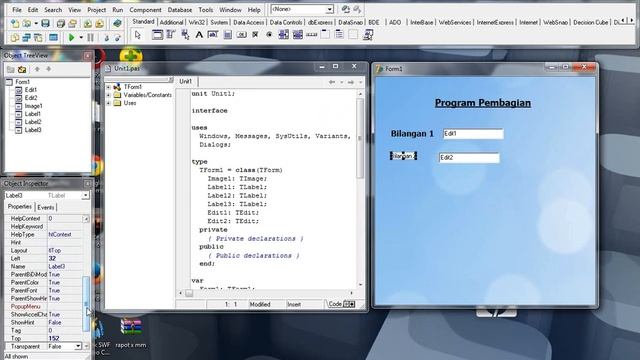Open the File menu

point(17,9)
